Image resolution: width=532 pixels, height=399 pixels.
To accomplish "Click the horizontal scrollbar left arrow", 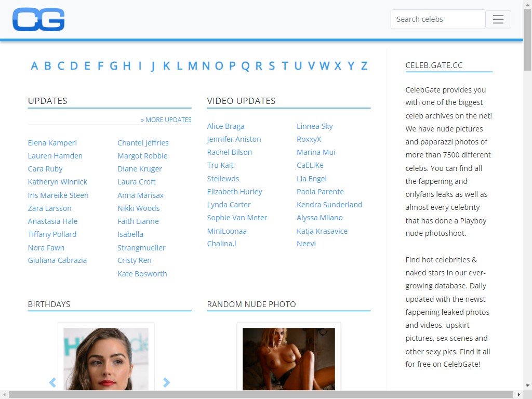I will pyautogui.click(x=4, y=395).
